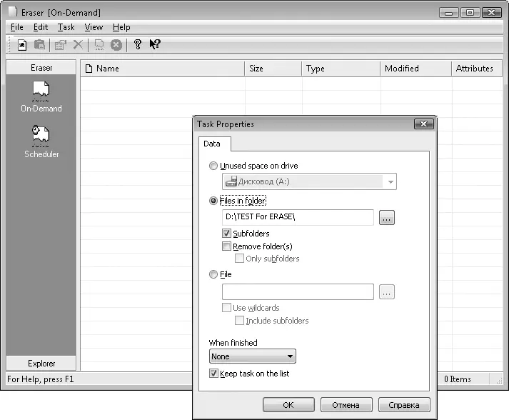509x420 pixels.
Task: Click the Отмена (Cancel) button
Action: click(x=346, y=405)
